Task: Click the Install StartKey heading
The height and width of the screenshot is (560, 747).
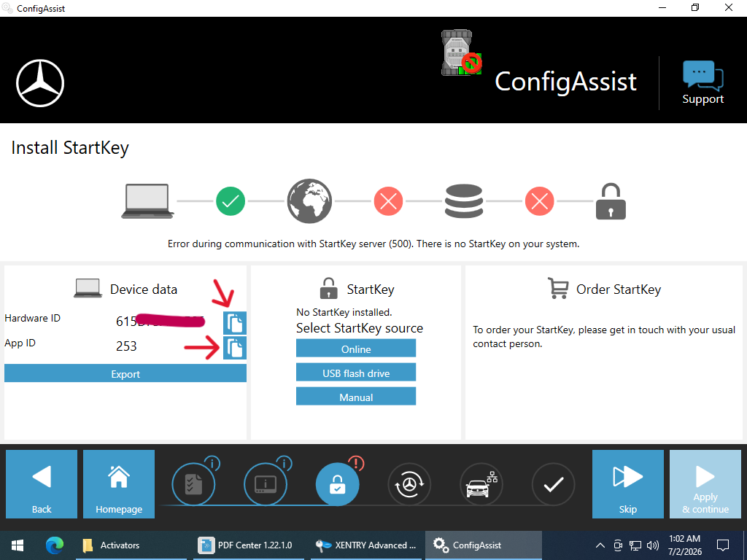Action: click(x=70, y=148)
